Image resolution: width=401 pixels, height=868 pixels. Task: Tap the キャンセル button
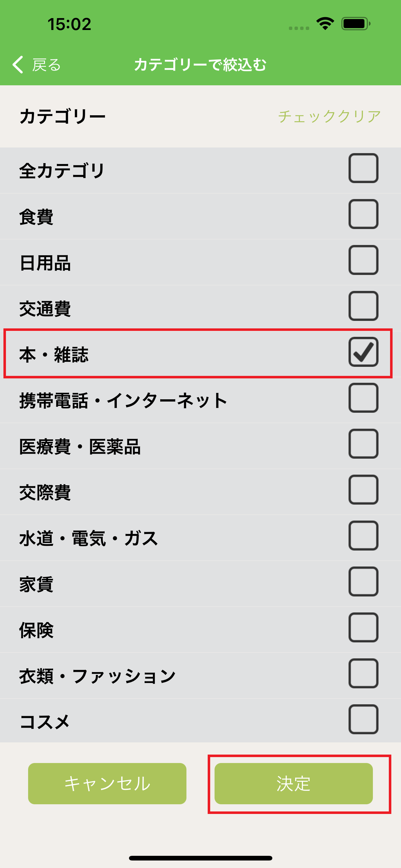pos(107,784)
